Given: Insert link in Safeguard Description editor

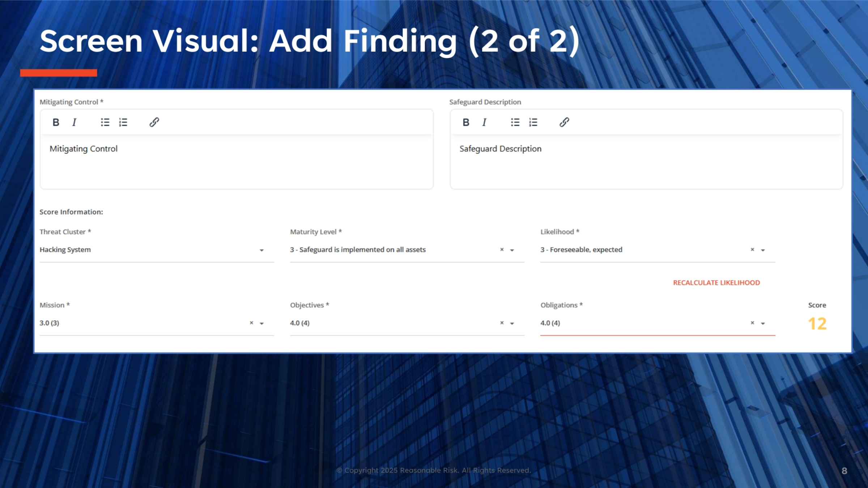Looking at the screenshot, I should (564, 122).
